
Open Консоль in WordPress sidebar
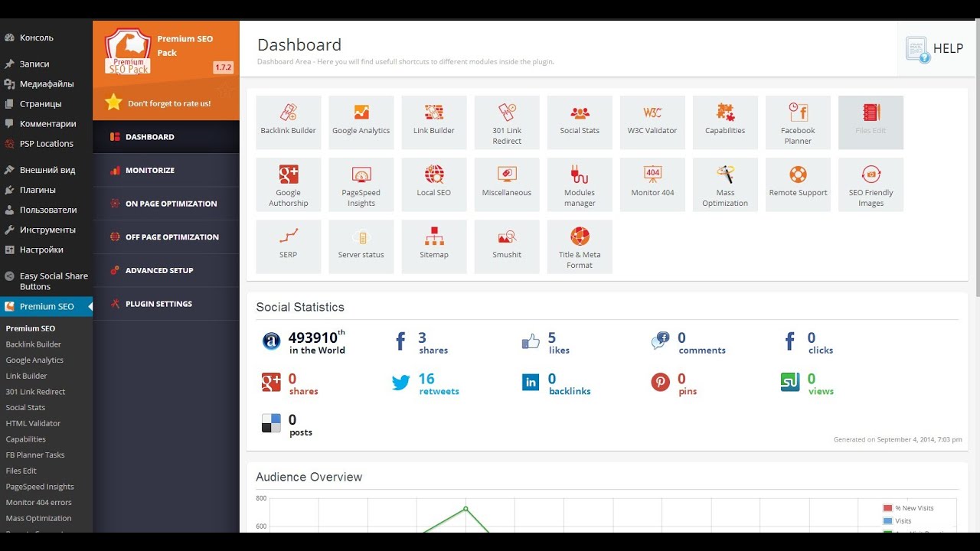click(x=46, y=37)
